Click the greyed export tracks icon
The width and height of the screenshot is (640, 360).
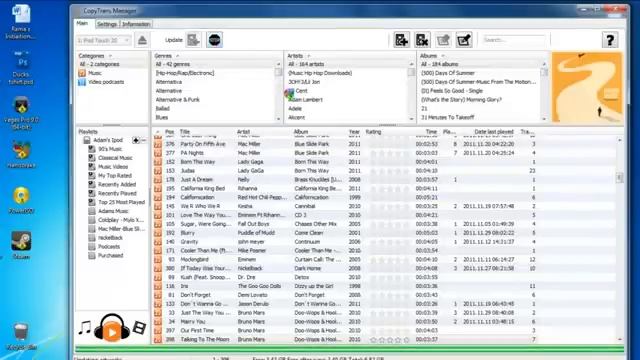click(x=443, y=40)
